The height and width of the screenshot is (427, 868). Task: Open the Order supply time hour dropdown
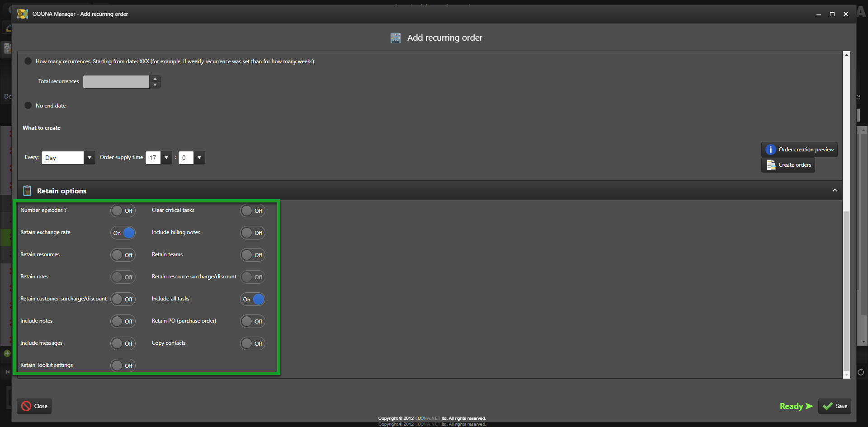click(166, 158)
